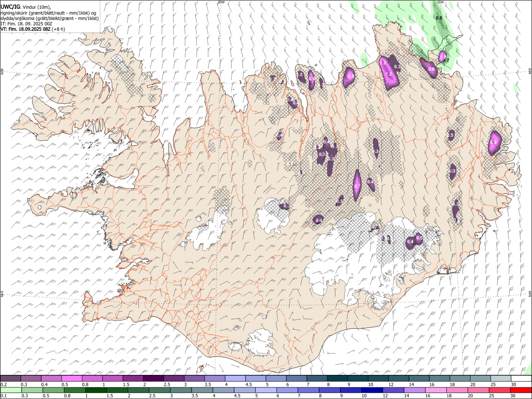
Task: Click the dark plum 0.2 snow legend swatch
Action: point(11,378)
